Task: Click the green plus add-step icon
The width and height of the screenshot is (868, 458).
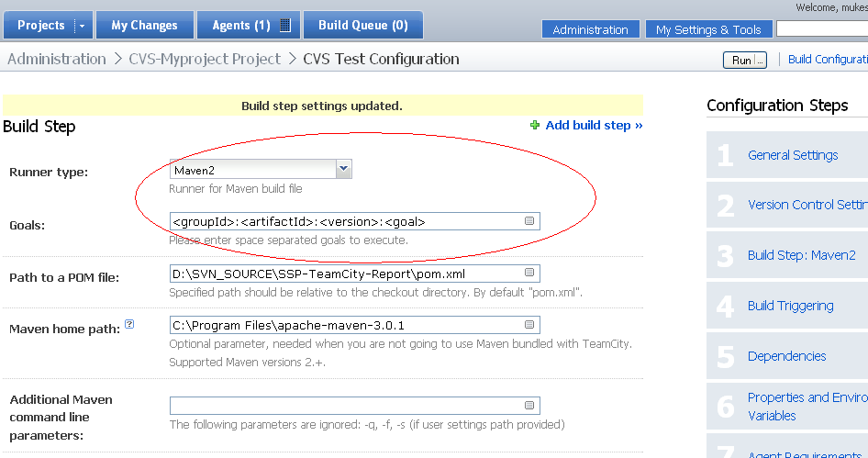Action: pyautogui.click(x=535, y=125)
